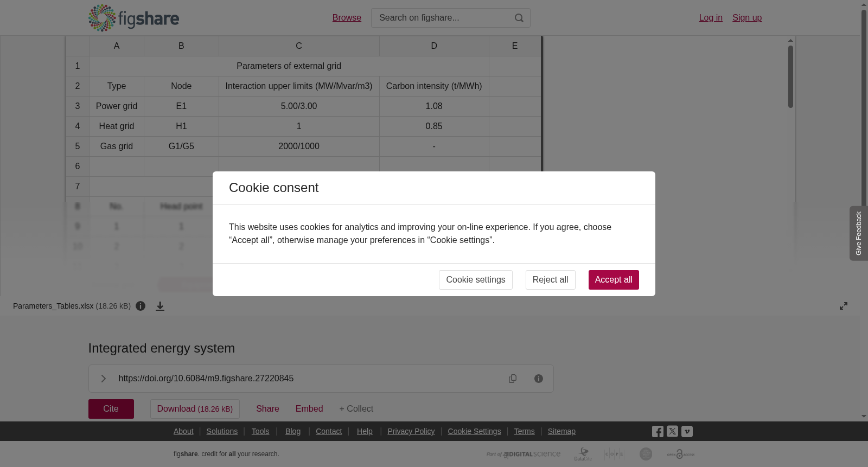The height and width of the screenshot is (467, 868).
Task: Click cell '2000/1000'
Action: 299,146
